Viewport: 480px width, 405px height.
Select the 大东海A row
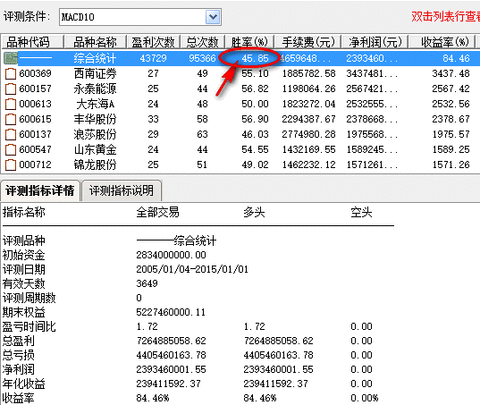click(x=240, y=104)
